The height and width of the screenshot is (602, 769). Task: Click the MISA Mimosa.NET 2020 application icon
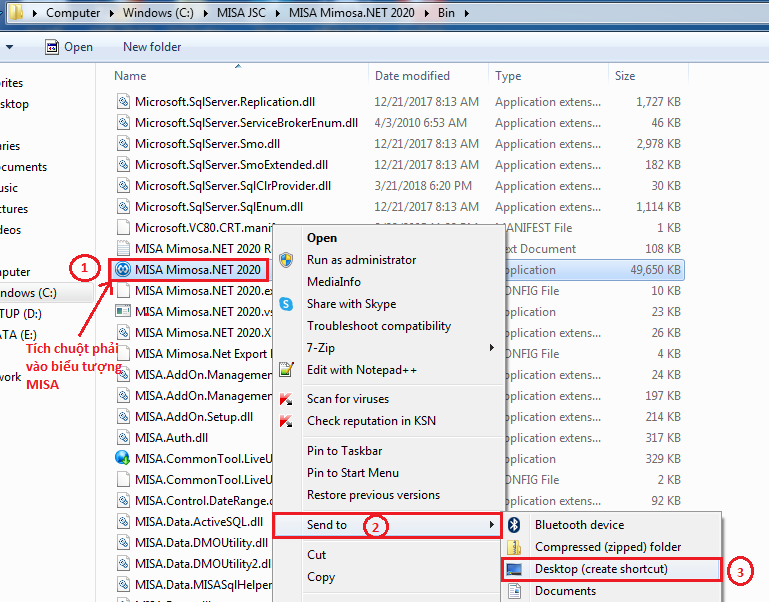(123, 269)
